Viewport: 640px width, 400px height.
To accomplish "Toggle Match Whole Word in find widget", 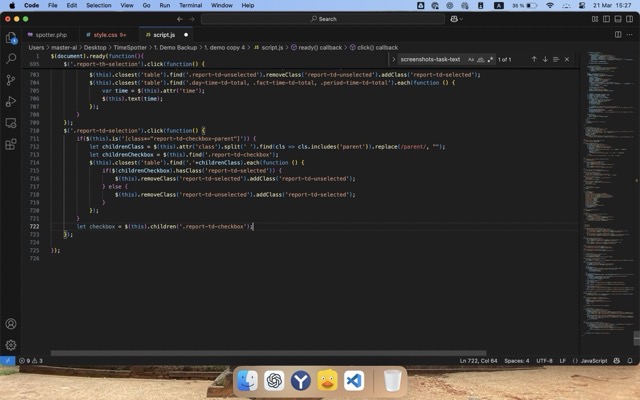I will (x=480, y=59).
